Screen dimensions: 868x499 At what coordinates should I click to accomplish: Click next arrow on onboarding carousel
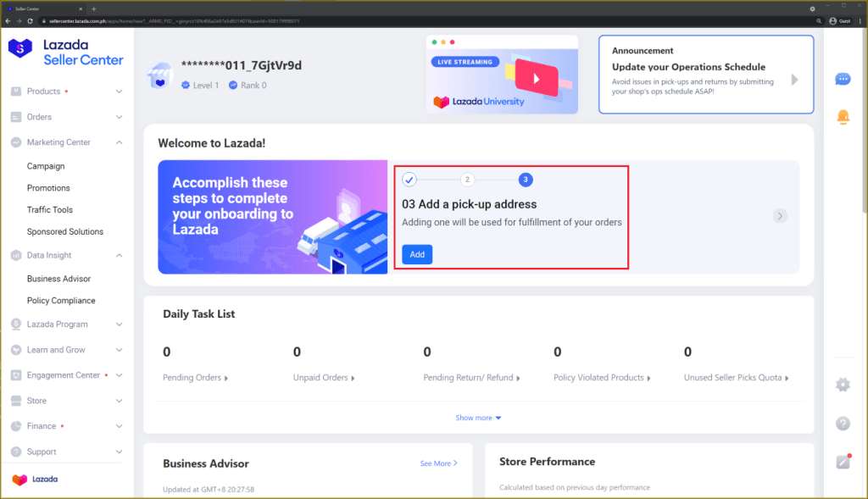(780, 216)
